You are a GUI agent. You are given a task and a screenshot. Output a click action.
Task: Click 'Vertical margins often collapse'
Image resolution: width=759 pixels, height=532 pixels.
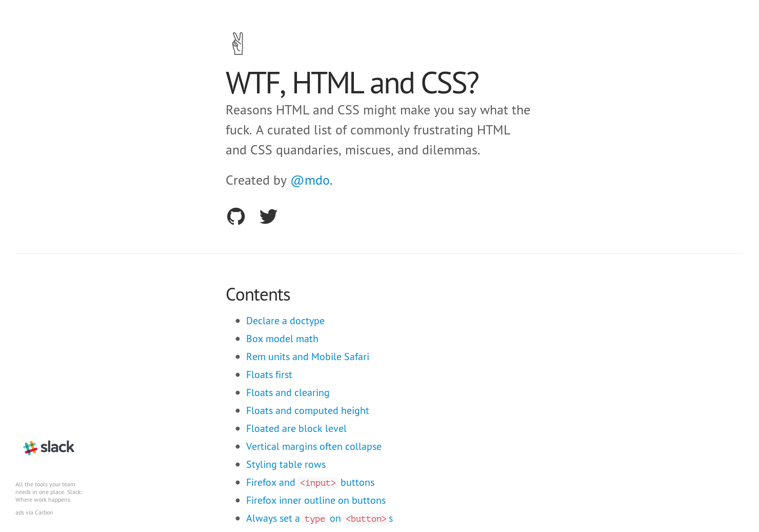click(314, 446)
